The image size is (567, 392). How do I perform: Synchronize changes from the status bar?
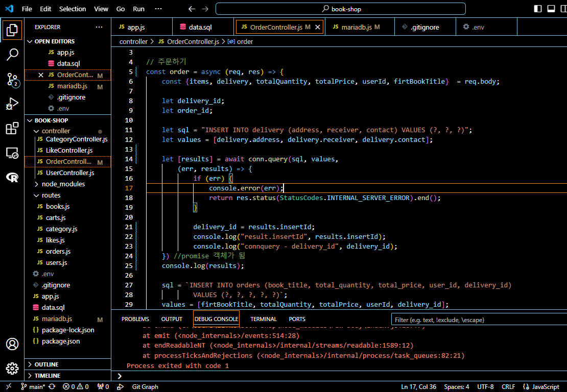pos(52,386)
